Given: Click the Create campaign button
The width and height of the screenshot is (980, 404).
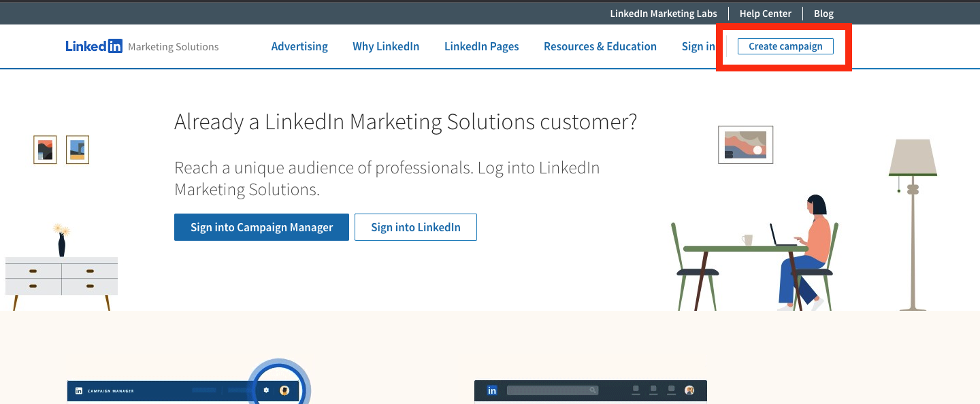Looking at the screenshot, I should [x=785, y=46].
